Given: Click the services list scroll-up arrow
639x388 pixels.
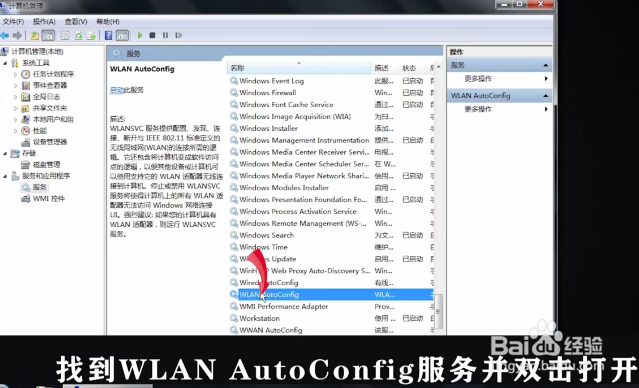Looking at the screenshot, I should (438, 67).
